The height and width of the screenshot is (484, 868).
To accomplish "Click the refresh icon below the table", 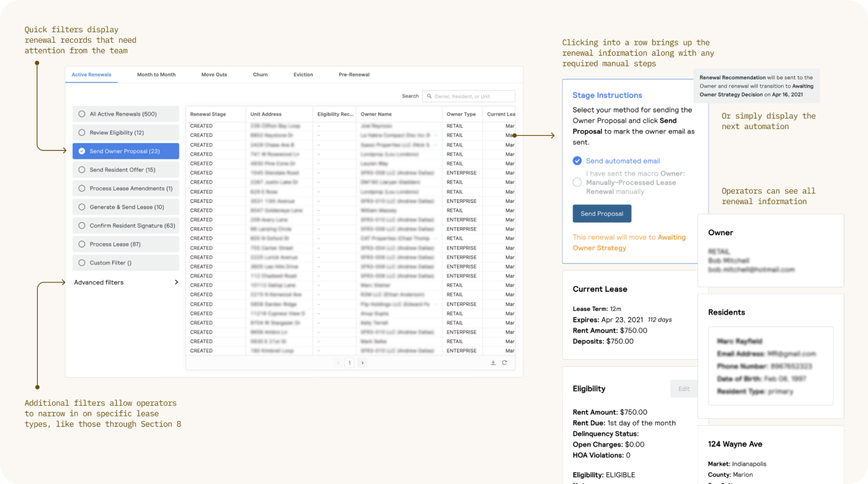I will [x=505, y=363].
